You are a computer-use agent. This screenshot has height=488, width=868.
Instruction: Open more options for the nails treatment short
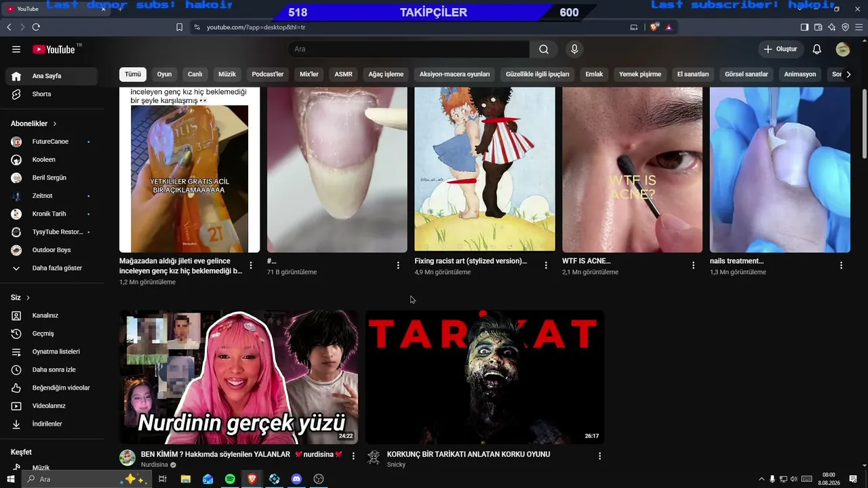coord(841,266)
